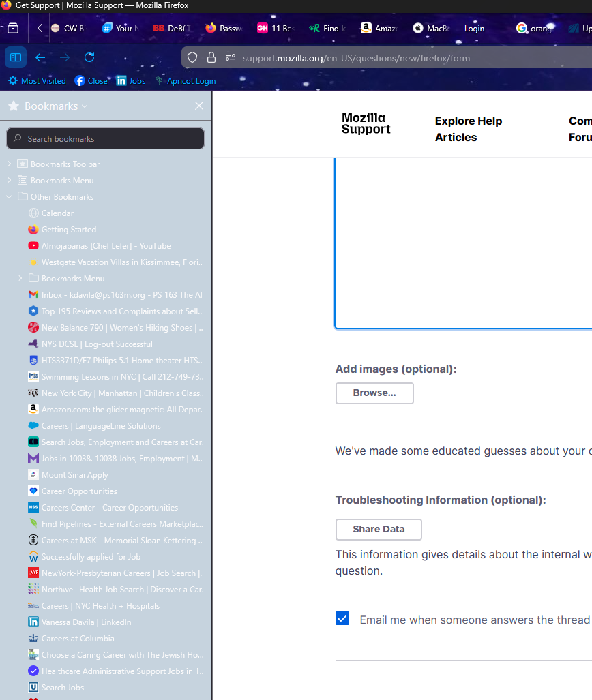Open Westgate Vacation Villas bookmark
Image resolution: width=592 pixels, height=700 pixels.
click(116, 262)
